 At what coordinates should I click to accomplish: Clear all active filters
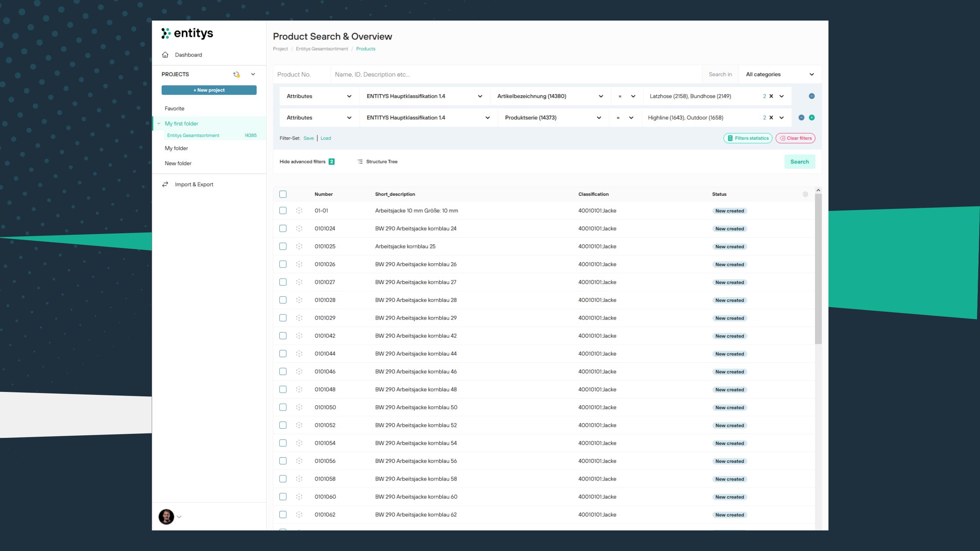pos(795,138)
